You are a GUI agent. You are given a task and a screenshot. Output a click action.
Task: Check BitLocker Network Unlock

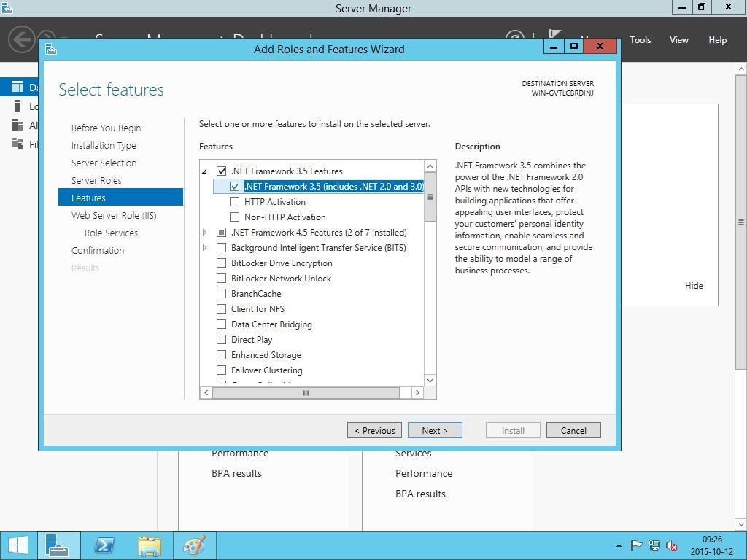click(x=221, y=278)
